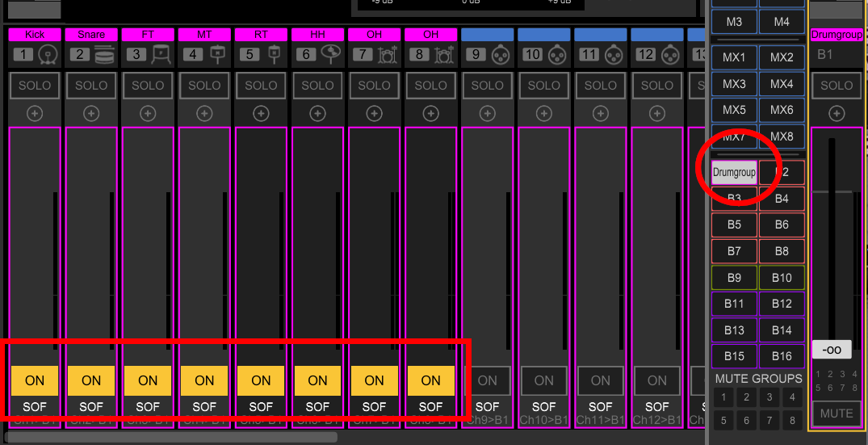Click the plus icon under Snare SOLO
The height and width of the screenshot is (445, 868).
click(91, 114)
